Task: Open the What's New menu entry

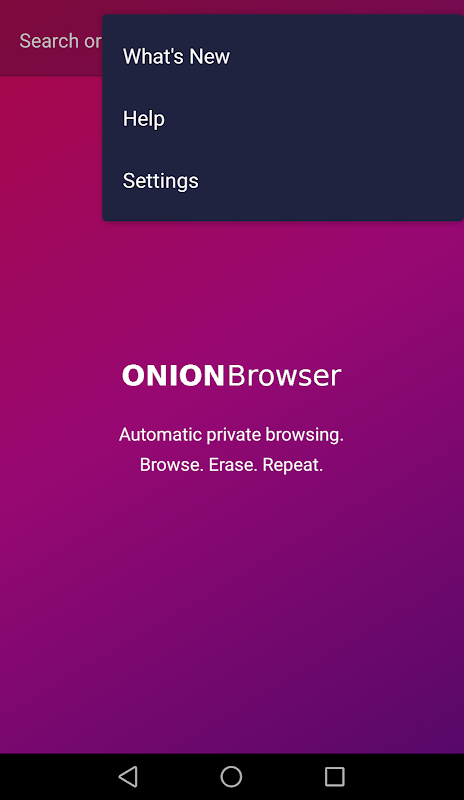Action: point(283,56)
